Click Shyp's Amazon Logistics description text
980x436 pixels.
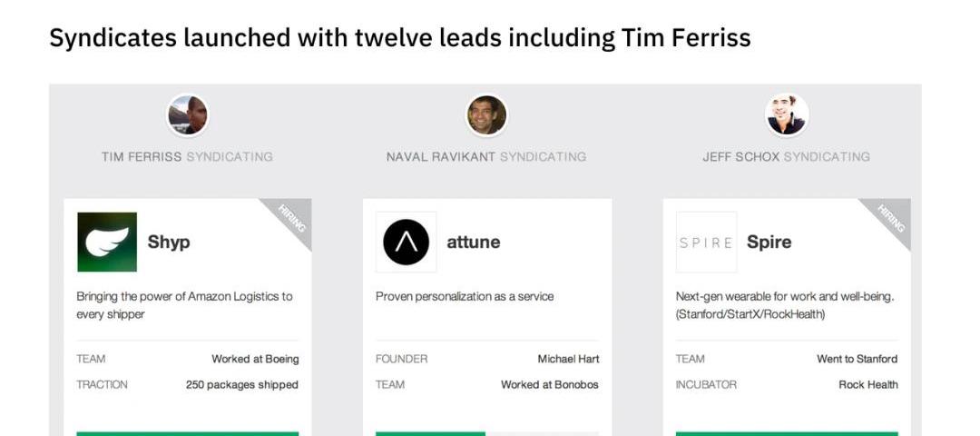pos(184,305)
